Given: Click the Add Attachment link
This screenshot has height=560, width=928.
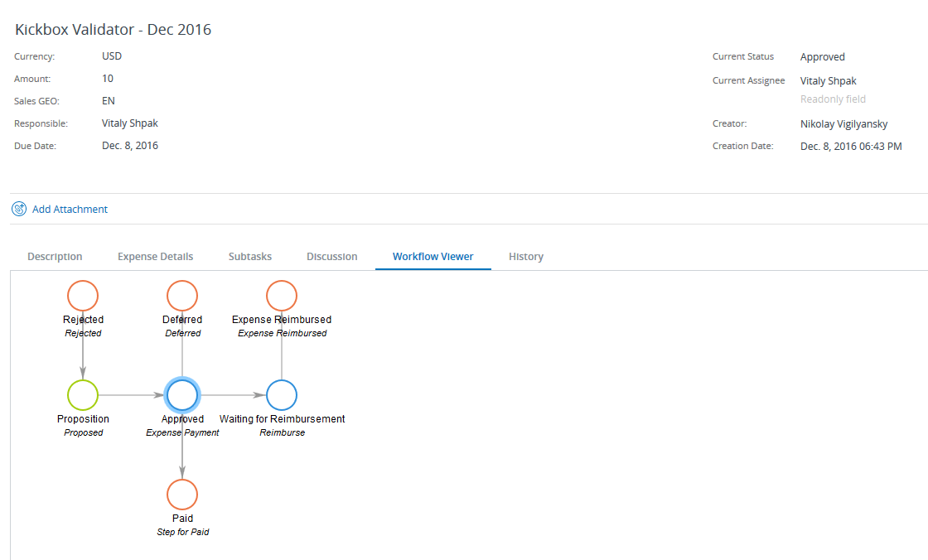Looking at the screenshot, I should (x=70, y=209).
